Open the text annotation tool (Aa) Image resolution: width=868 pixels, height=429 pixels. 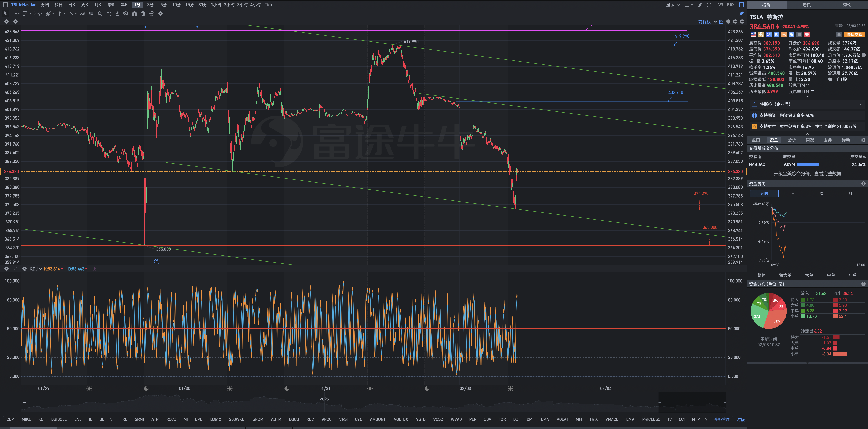click(82, 13)
